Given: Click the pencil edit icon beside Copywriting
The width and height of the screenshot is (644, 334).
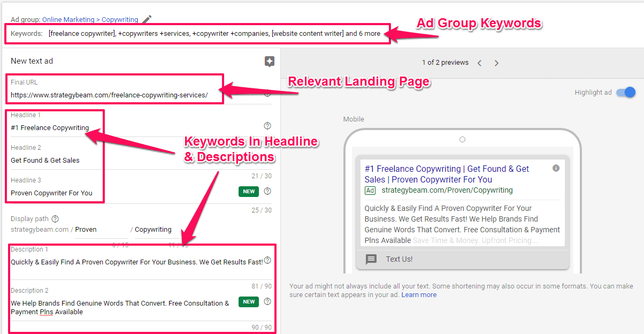Looking at the screenshot, I should [x=147, y=19].
